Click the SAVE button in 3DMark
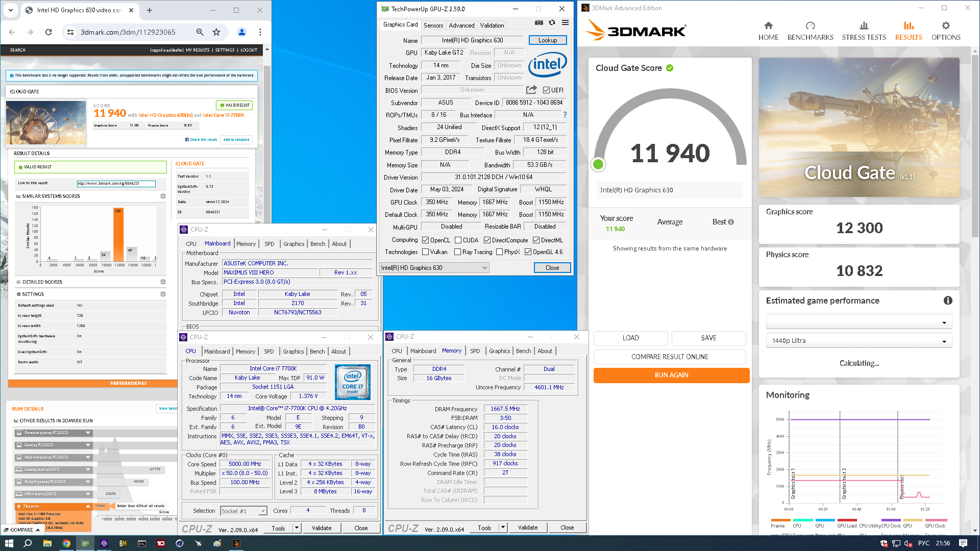 (x=708, y=338)
